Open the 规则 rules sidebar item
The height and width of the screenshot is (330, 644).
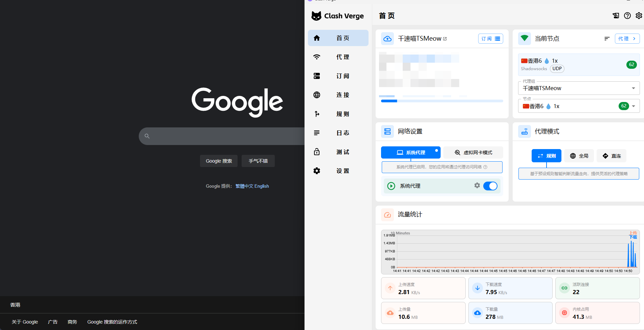pyautogui.click(x=338, y=114)
